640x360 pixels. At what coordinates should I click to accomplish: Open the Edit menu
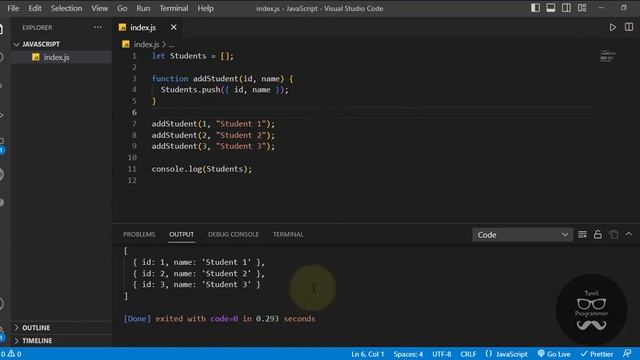[35, 8]
